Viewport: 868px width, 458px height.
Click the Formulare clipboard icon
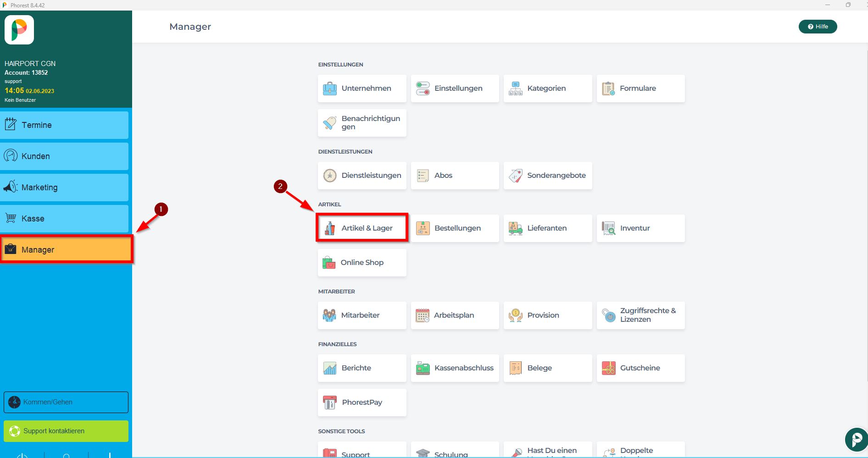coord(608,88)
